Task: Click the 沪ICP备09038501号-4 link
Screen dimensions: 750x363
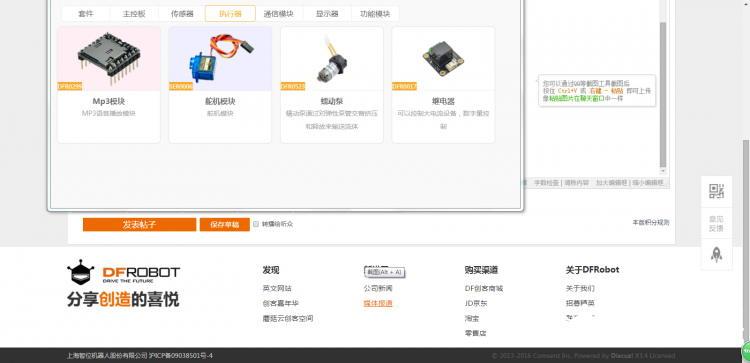Action: click(x=181, y=355)
